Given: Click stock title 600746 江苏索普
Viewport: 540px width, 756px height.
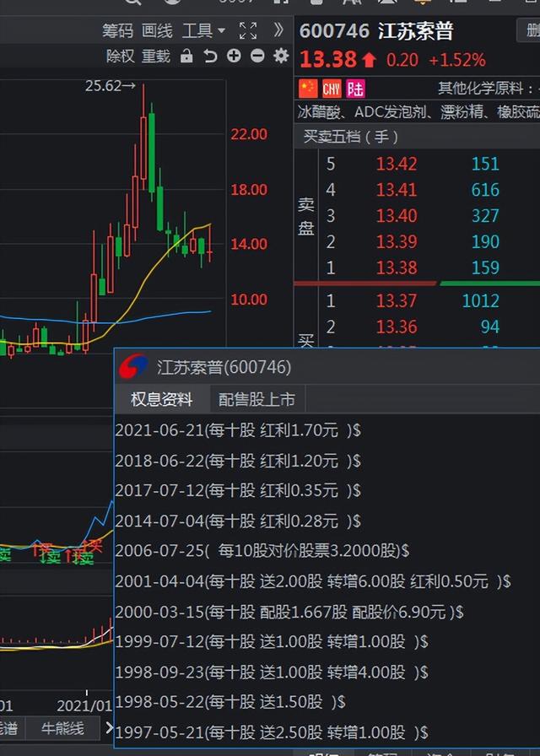Looking at the screenshot, I should point(376,31).
